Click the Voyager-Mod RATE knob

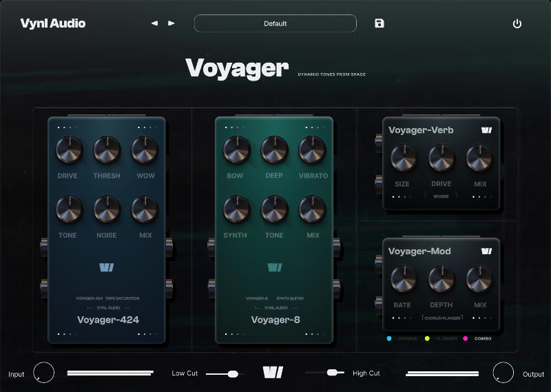(404, 279)
